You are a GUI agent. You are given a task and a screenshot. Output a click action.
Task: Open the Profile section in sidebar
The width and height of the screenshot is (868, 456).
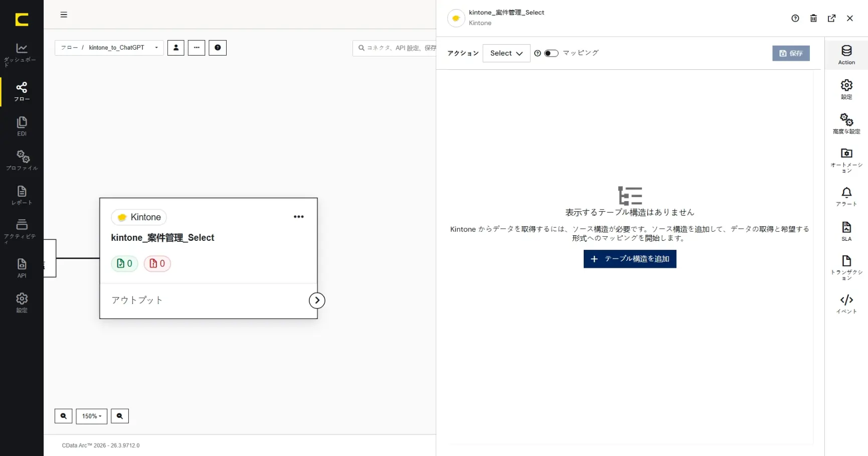pos(22,161)
